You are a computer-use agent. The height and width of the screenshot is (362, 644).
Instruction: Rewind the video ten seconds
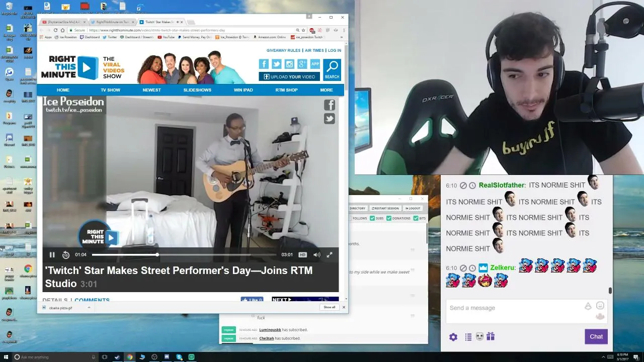coord(65,255)
